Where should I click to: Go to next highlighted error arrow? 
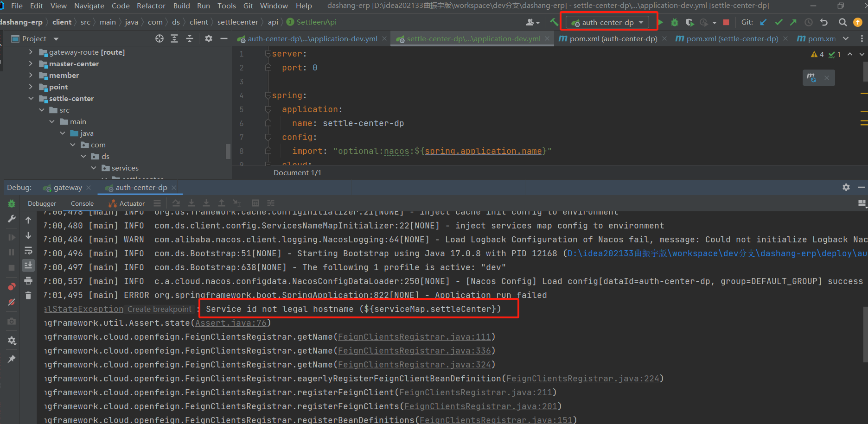(x=862, y=54)
